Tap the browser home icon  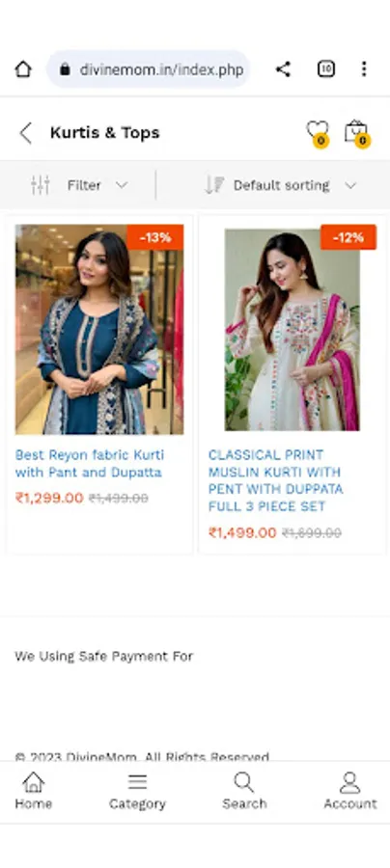pyautogui.click(x=23, y=69)
